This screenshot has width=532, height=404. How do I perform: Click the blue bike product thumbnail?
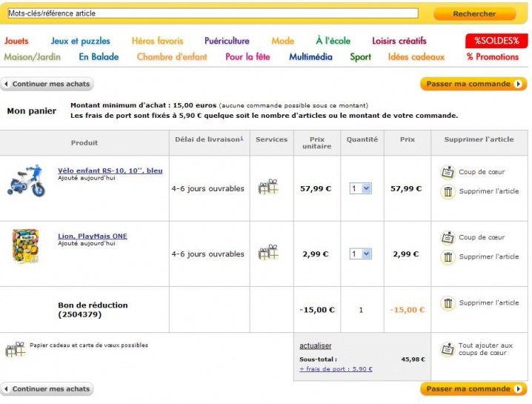click(x=27, y=182)
